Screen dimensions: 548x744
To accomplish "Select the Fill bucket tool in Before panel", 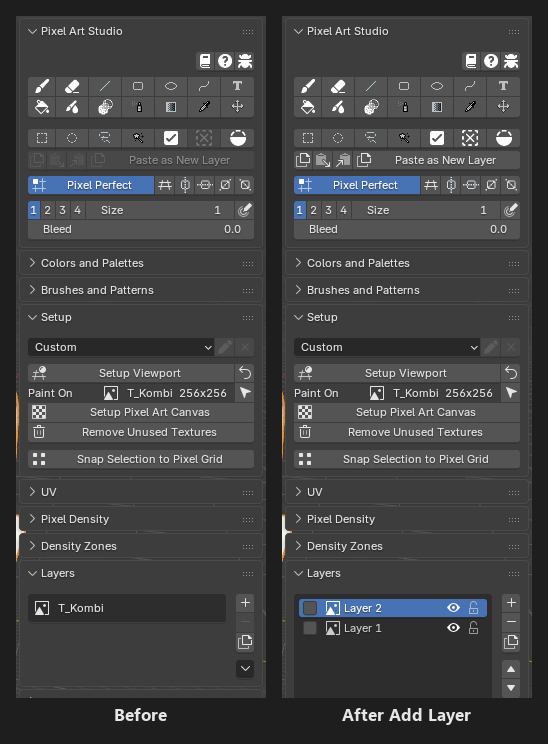I will pyautogui.click(x=42, y=107).
